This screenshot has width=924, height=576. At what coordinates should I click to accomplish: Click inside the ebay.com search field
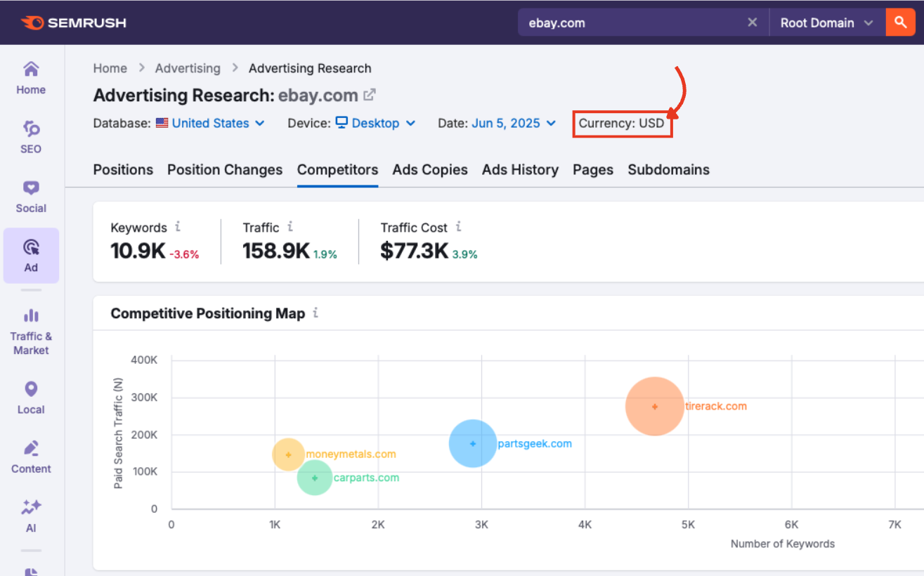click(x=625, y=22)
